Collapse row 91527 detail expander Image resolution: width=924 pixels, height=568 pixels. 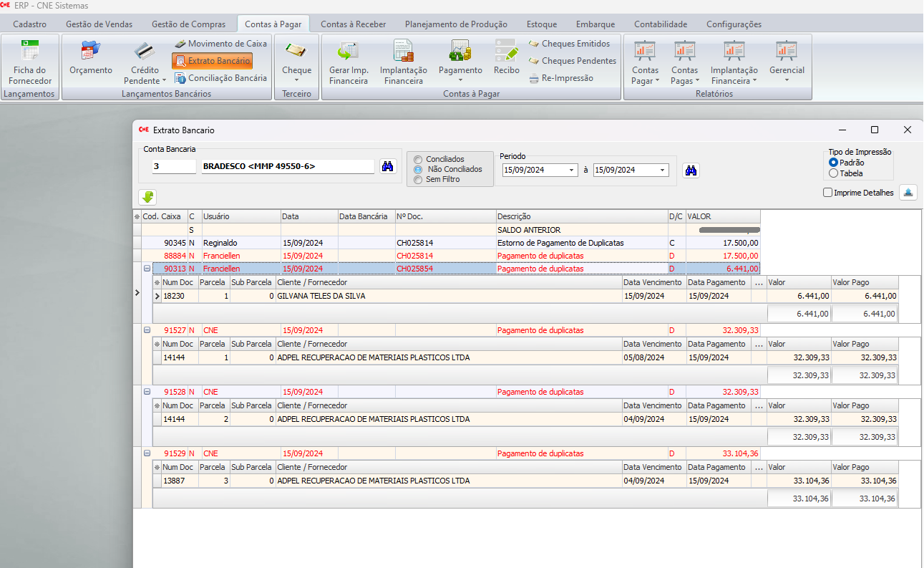147,330
